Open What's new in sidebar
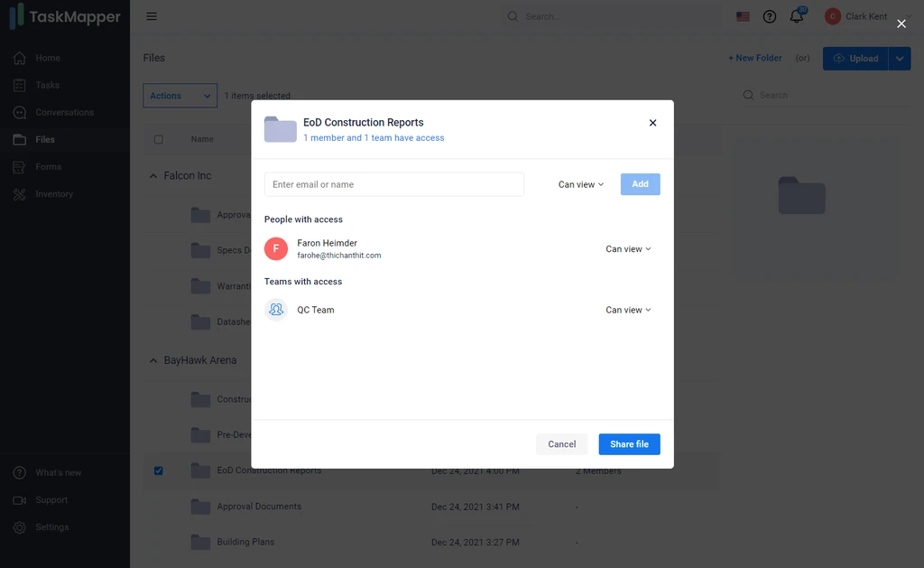 59,472
